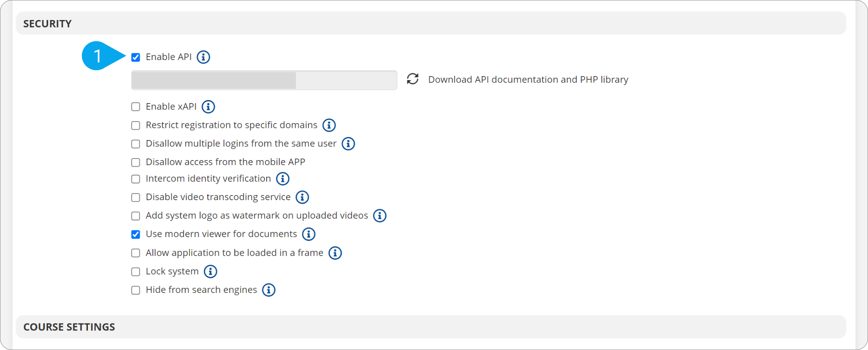Check Disallow multiple logins from the same user

(136, 144)
